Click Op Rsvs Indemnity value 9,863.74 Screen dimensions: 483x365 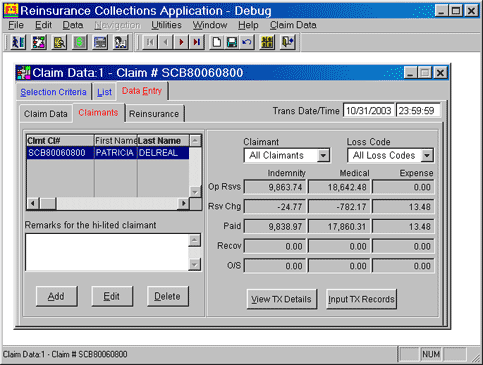[275, 187]
